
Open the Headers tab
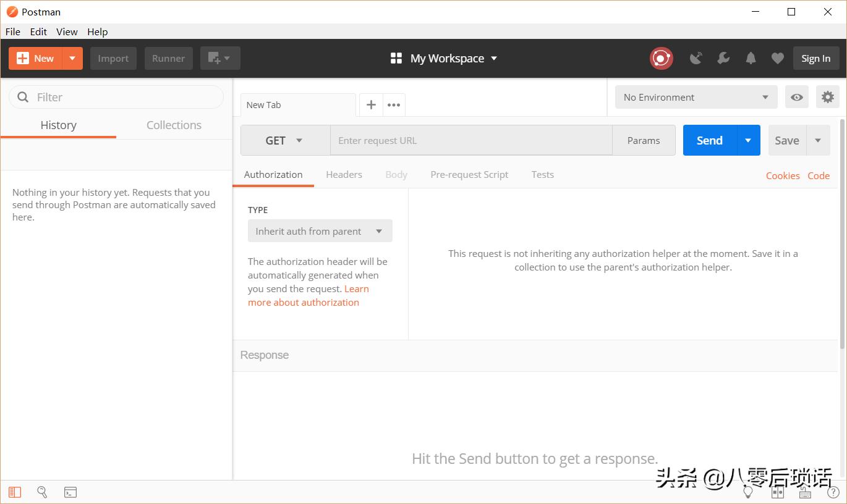tap(344, 174)
